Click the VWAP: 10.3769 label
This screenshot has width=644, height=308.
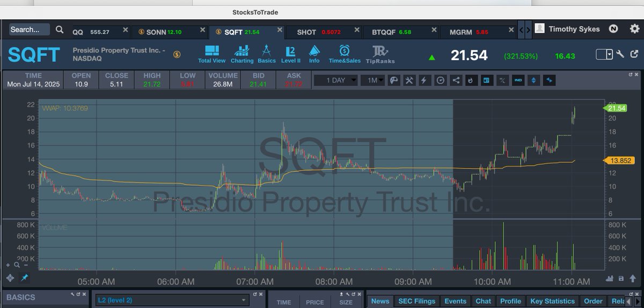(x=65, y=108)
